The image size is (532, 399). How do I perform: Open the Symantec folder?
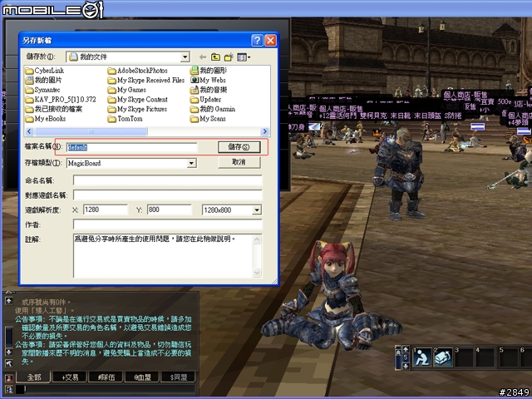coord(43,90)
